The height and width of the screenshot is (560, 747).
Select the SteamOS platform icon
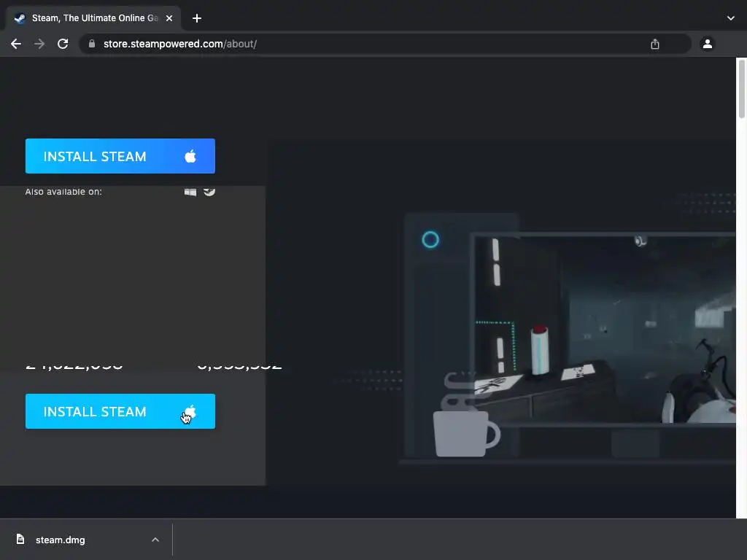point(209,192)
